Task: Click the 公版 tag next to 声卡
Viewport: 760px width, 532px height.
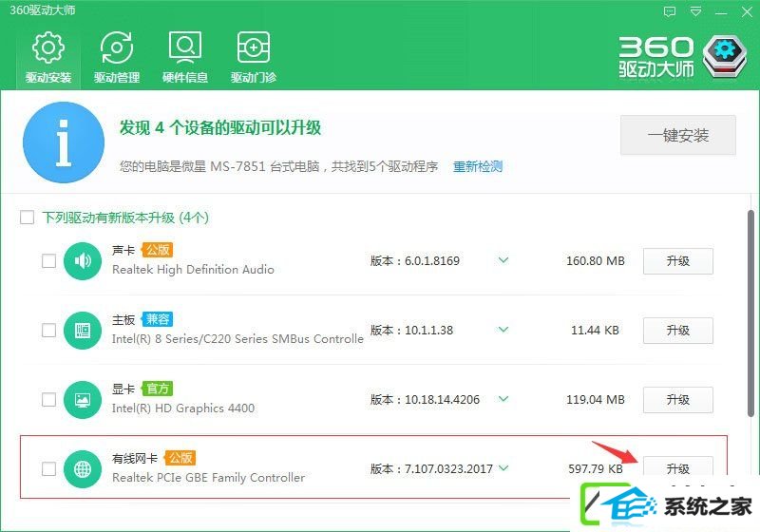Action: coord(158,250)
